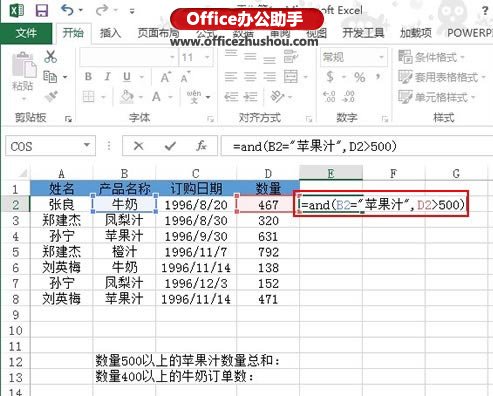The width and height of the screenshot is (493, 396).
Task: Click the Align Left icon
Action: pyautogui.click(x=231, y=77)
